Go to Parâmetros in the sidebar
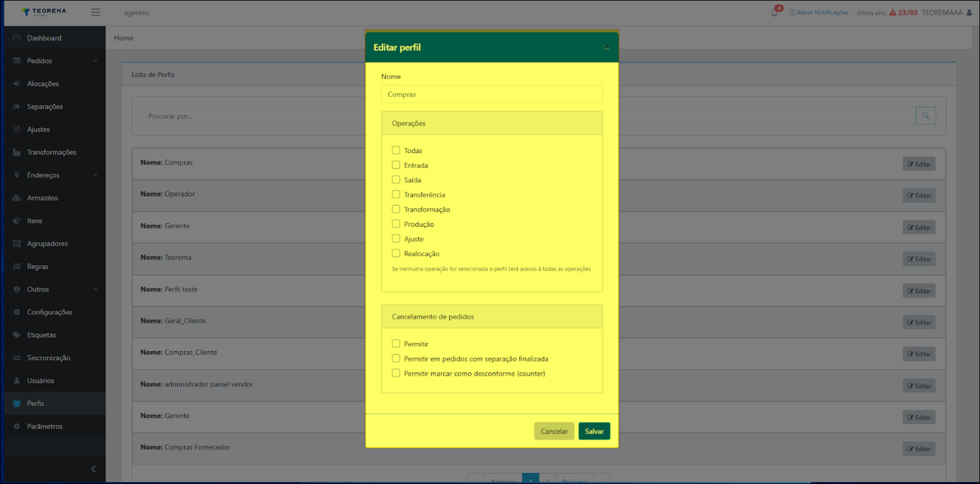 [x=44, y=426]
